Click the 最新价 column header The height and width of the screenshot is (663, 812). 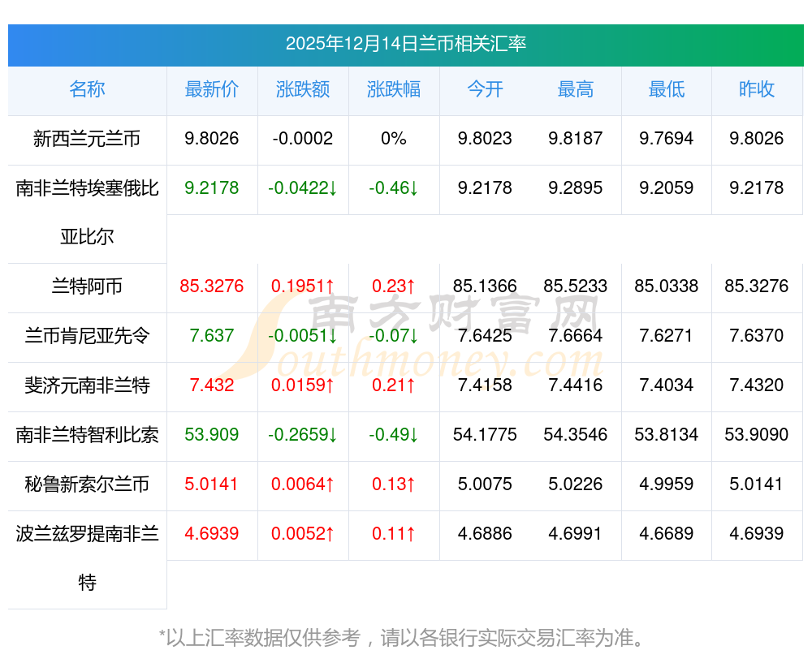pos(212,89)
